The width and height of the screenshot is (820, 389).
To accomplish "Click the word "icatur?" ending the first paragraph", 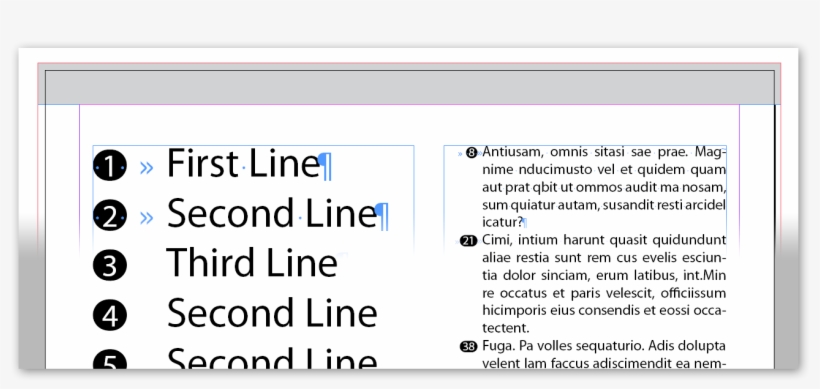I will click(x=503, y=222).
